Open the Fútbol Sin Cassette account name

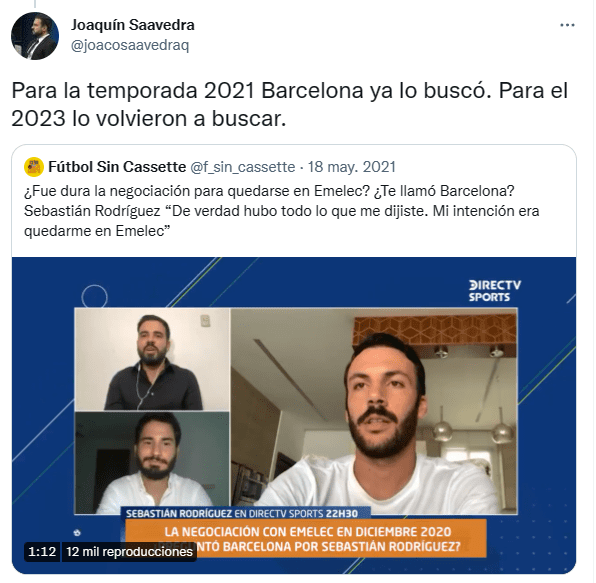[117, 167]
